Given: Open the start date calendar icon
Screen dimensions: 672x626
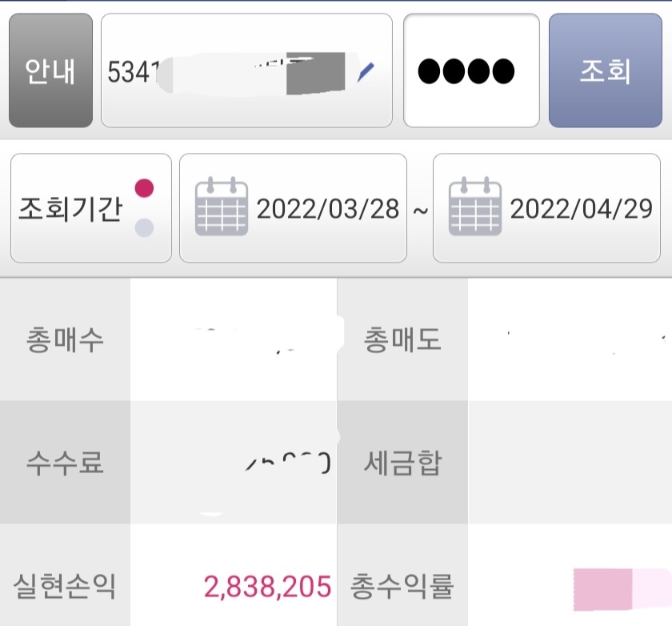Looking at the screenshot, I should pyautogui.click(x=222, y=207).
